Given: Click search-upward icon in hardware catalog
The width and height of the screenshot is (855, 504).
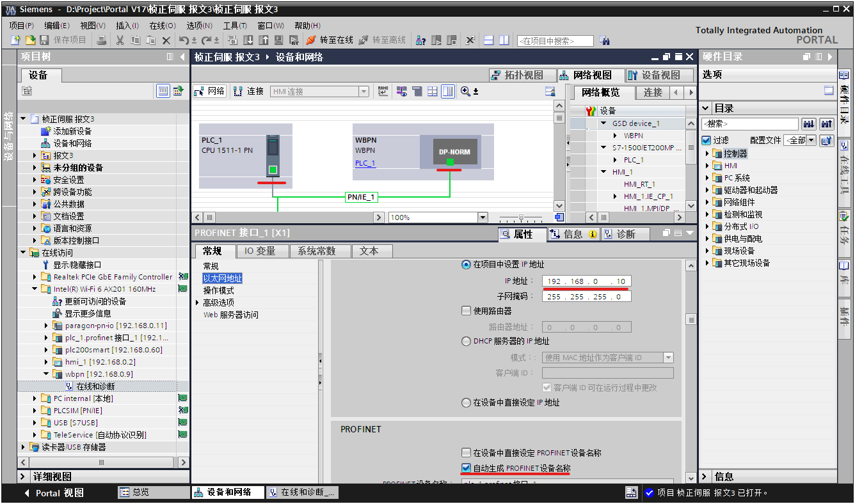Looking at the screenshot, I should coord(827,124).
